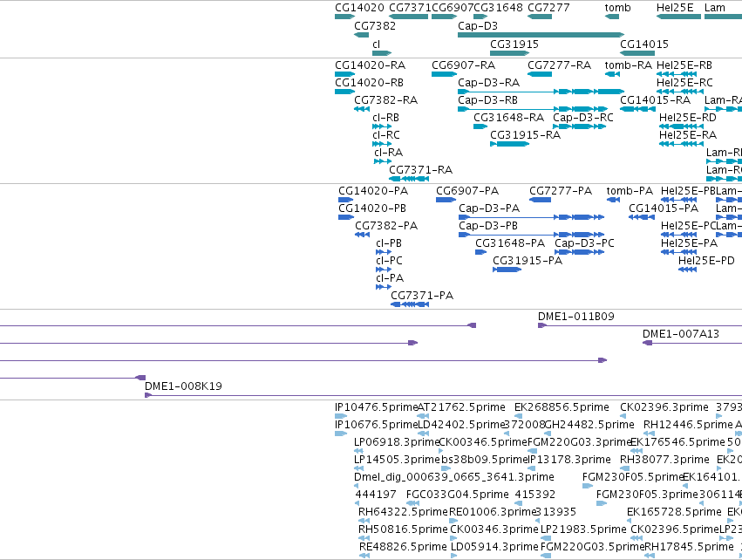Click the Hel25E-RD transcript glyph

coord(681,126)
